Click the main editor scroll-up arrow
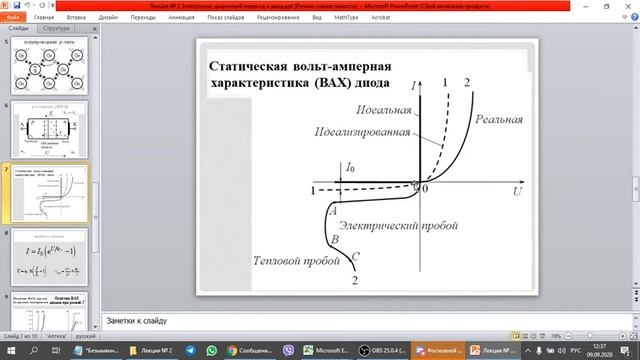640x360 pixels. 636,27
